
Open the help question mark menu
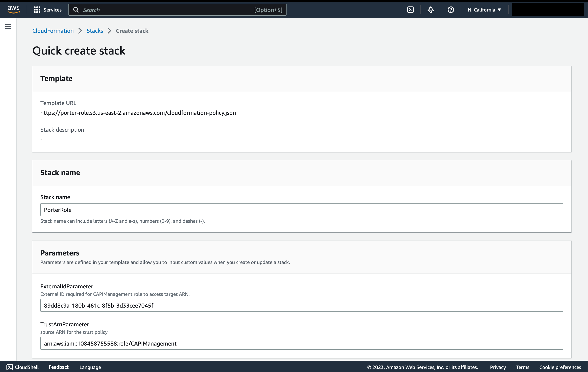[x=451, y=10]
